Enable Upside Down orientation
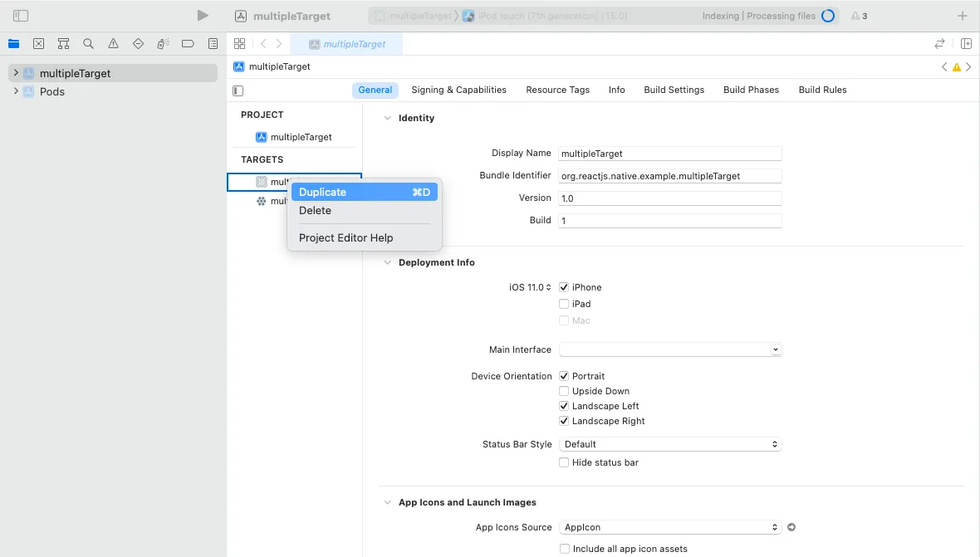This screenshot has height=557, width=980. [564, 391]
